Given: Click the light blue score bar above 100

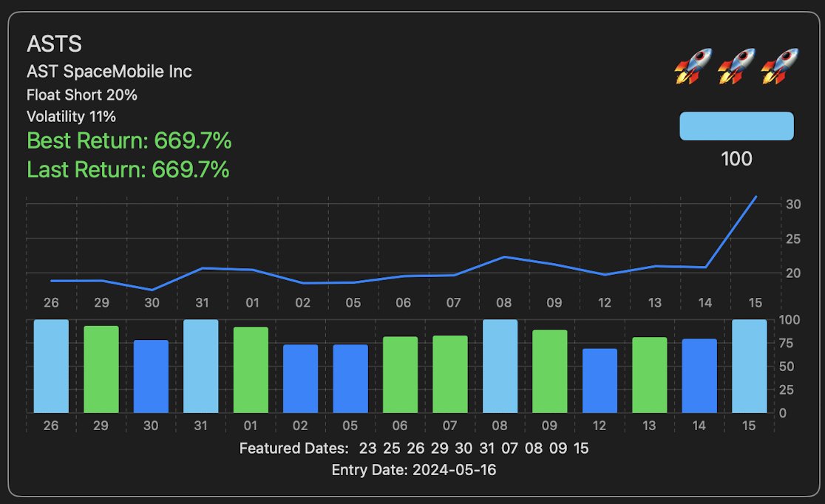Looking at the screenshot, I should click(x=736, y=126).
